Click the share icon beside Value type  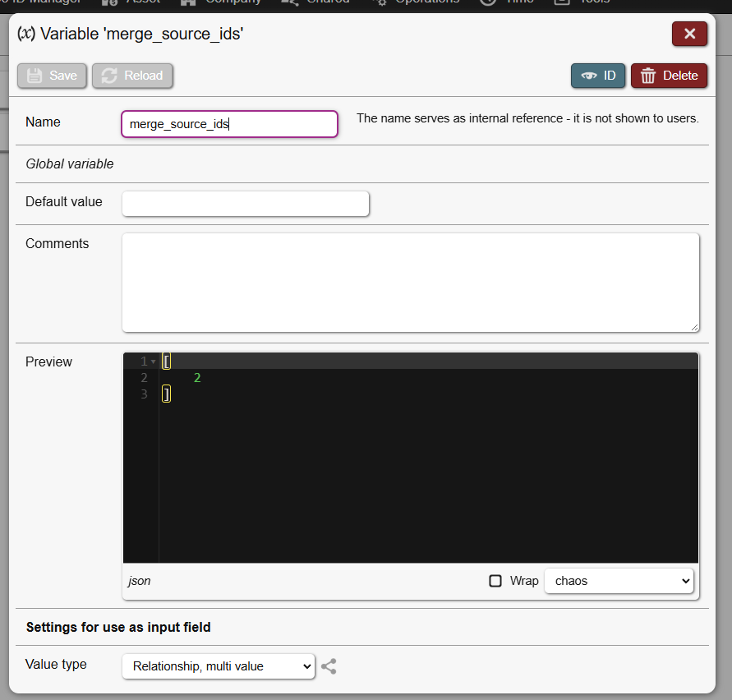click(329, 666)
